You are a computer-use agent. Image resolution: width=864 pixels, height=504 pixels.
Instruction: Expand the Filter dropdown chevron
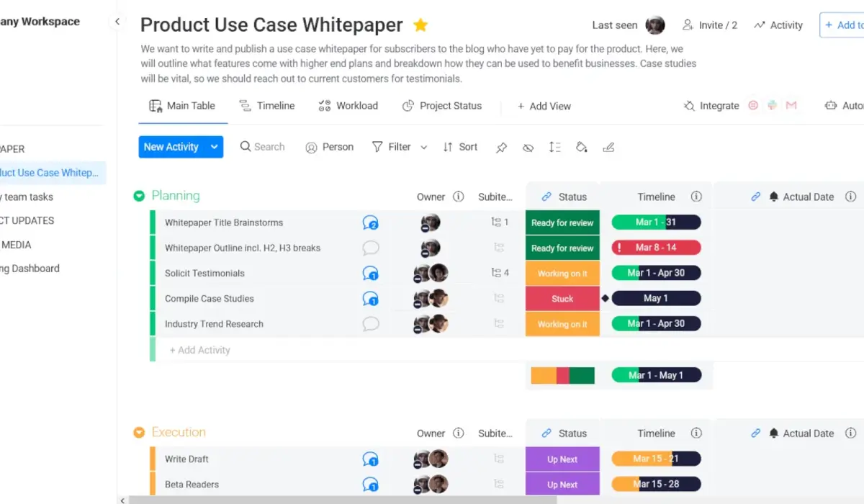[423, 147]
